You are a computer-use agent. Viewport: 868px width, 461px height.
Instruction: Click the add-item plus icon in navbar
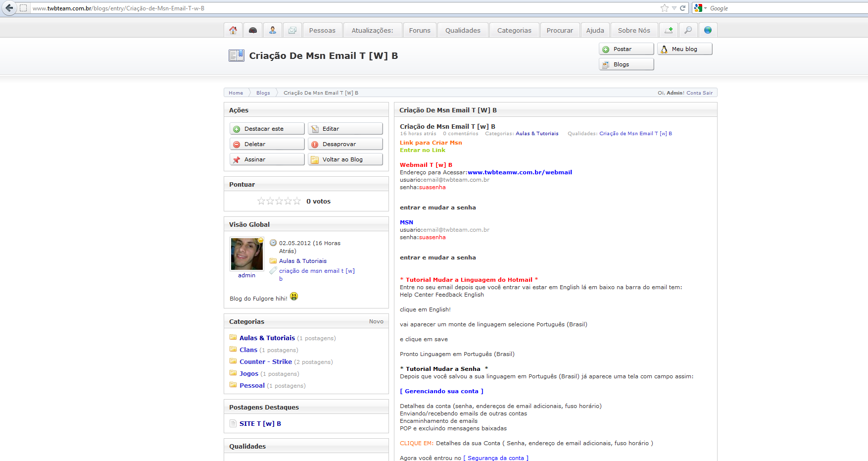[x=669, y=30]
